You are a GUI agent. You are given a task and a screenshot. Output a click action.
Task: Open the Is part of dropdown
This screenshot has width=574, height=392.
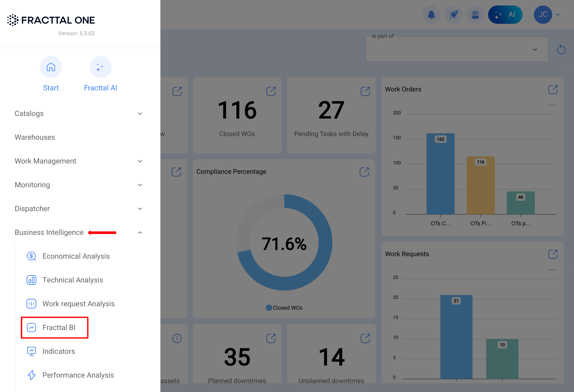pos(456,50)
